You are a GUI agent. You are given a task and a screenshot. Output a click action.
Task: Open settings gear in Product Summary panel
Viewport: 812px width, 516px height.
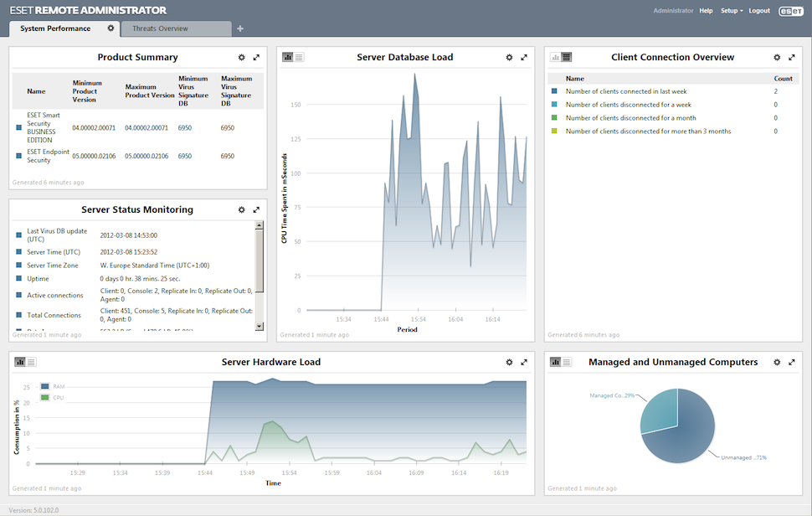pos(242,58)
